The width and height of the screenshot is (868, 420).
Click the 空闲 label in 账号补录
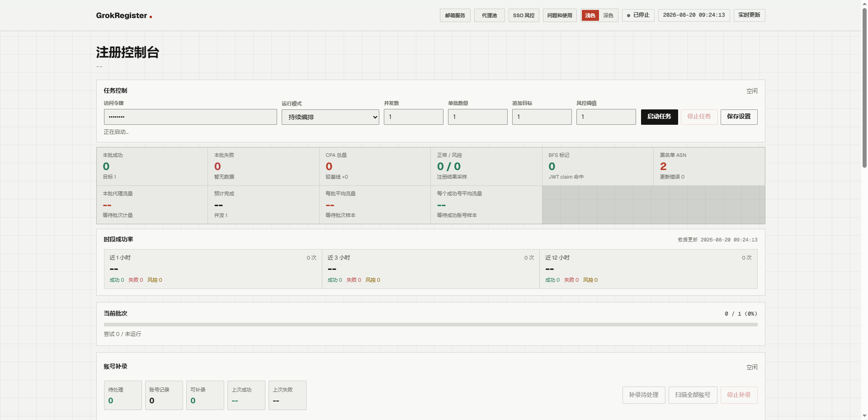pyautogui.click(x=752, y=367)
